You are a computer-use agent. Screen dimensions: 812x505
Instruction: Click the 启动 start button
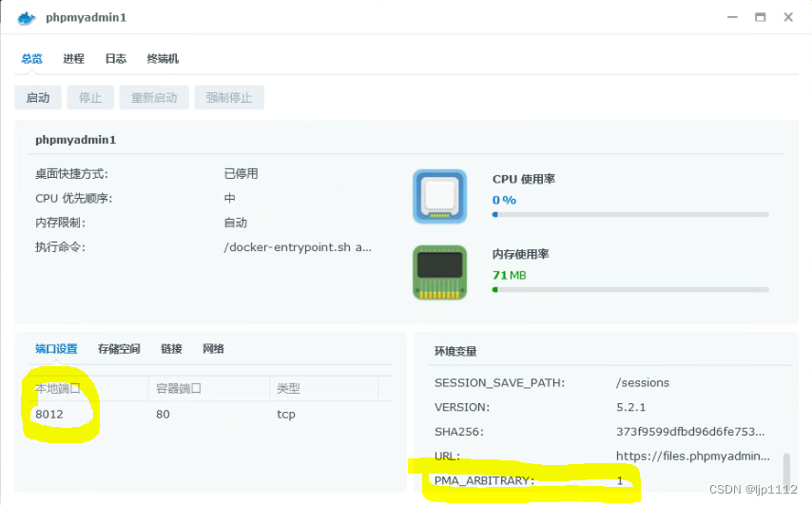click(x=38, y=97)
